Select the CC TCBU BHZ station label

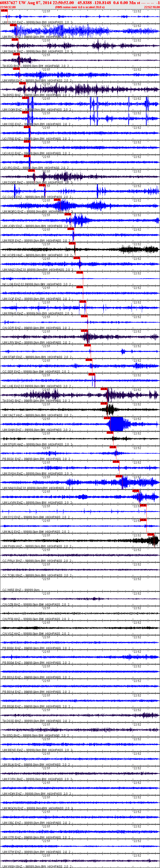click(x=37, y=575)
